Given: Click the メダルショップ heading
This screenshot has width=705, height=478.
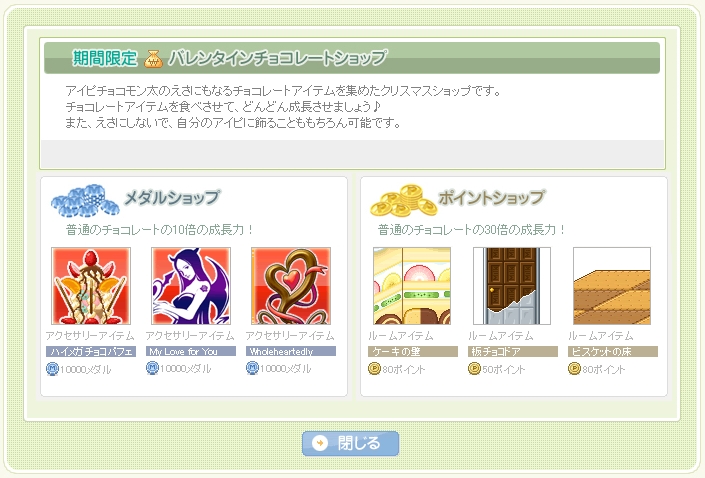Looking at the screenshot, I should pyautogui.click(x=172, y=197).
